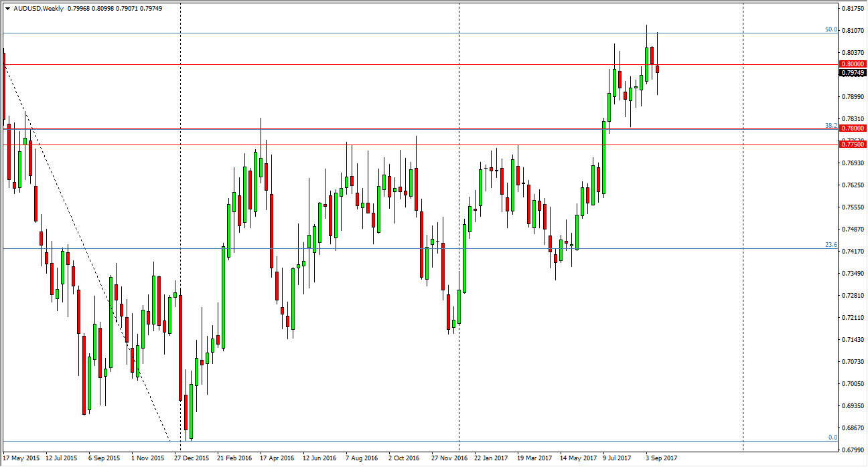Click the 0.81750 price scale value
Viewport: 868px width, 467px height.
(x=852, y=9)
